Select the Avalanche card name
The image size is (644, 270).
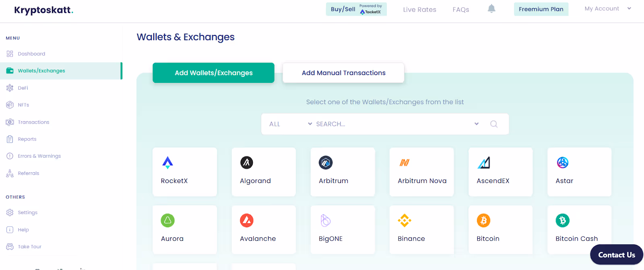pyautogui.click(x=258, y=239)
